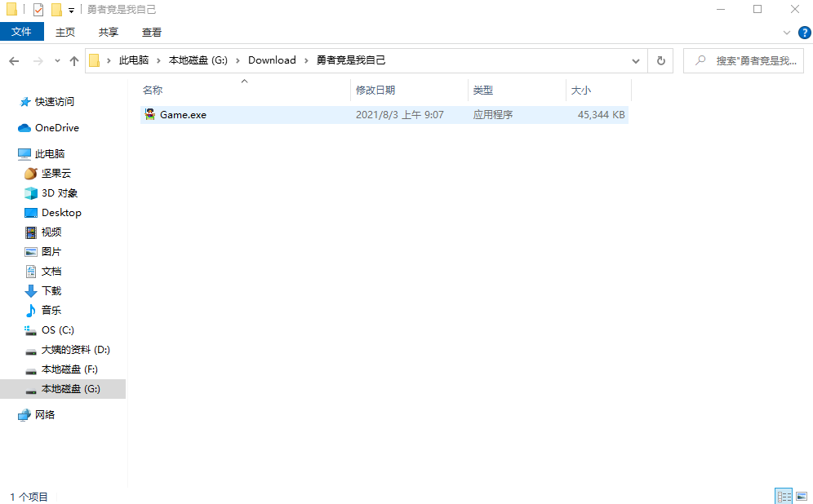Switch to the 查看 ribbon tab
Viewport: 813px width, 504px height.
[x=151, y=32]
